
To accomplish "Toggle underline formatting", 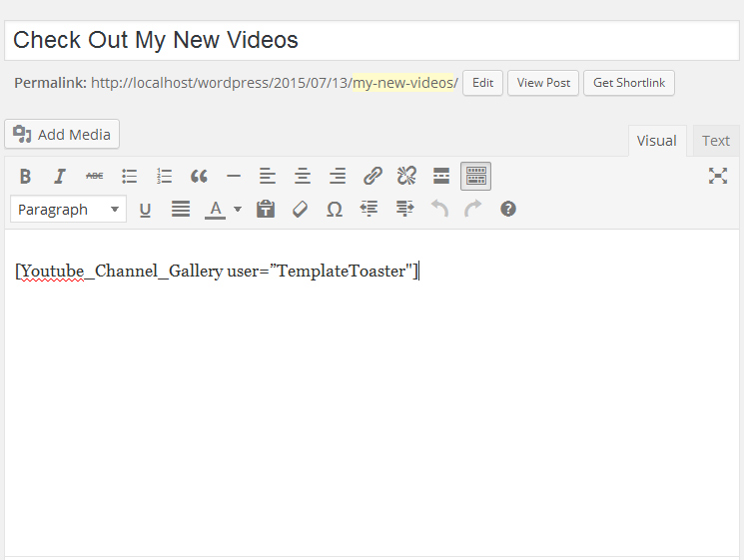I will point(145,210).
